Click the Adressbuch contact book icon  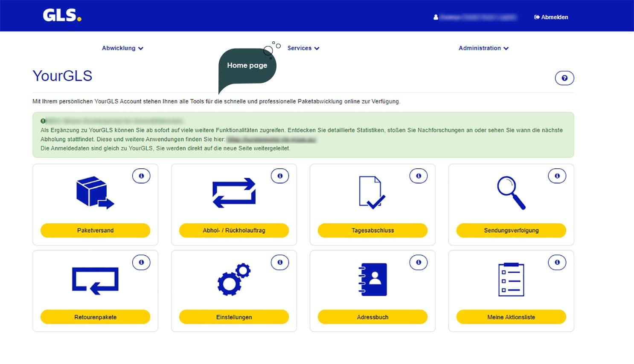point(372,280)
